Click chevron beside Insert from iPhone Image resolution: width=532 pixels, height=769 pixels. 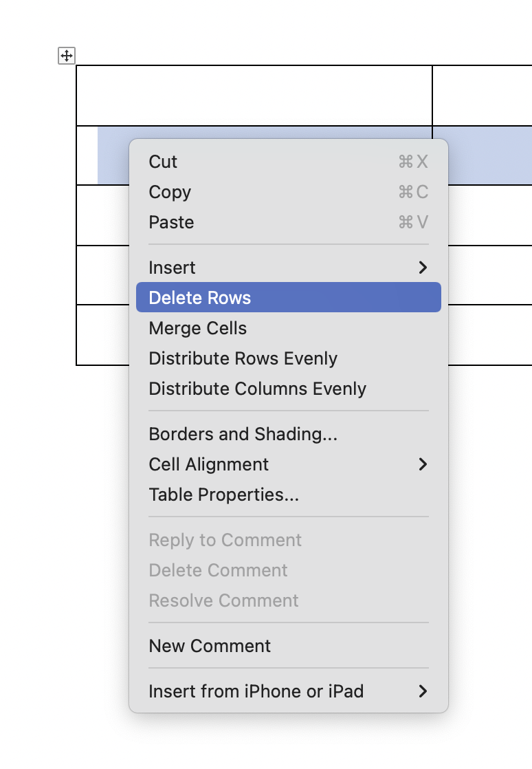pos(423,691)
